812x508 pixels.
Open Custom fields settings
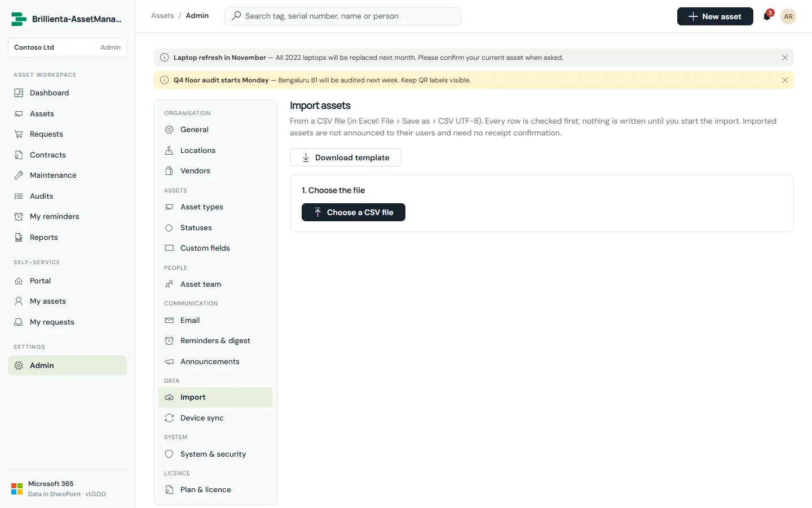[215, 248]
